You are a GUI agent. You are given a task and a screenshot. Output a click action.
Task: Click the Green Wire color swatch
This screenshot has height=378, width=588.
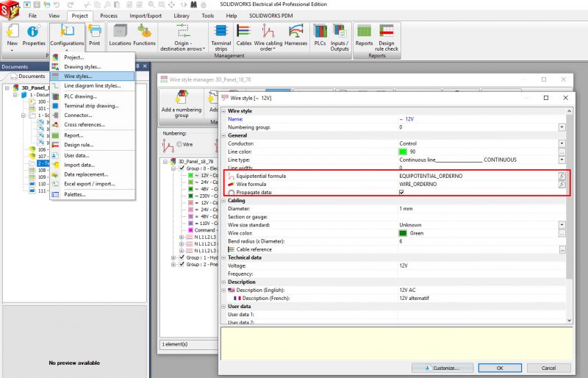tap(403, 233)
